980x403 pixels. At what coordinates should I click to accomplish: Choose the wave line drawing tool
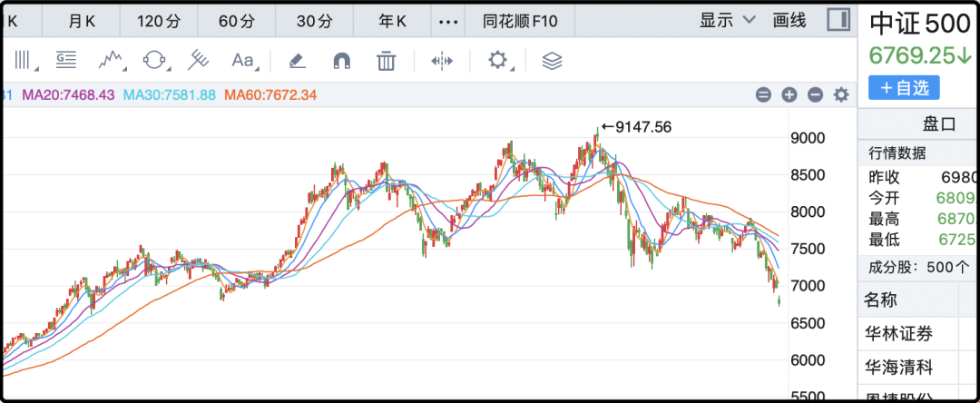(x=112, y=61)
